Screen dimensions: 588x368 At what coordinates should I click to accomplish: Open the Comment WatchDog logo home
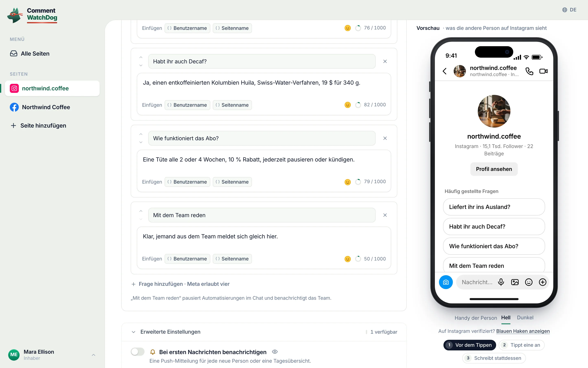tap(32, 15)
